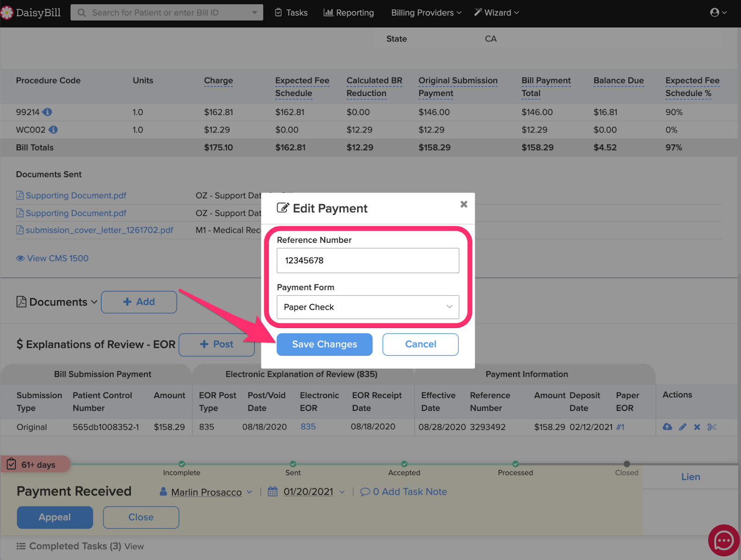Open the 835 Electronic EOR link
The width and height of the screenshot is (741, 560).
308,427
